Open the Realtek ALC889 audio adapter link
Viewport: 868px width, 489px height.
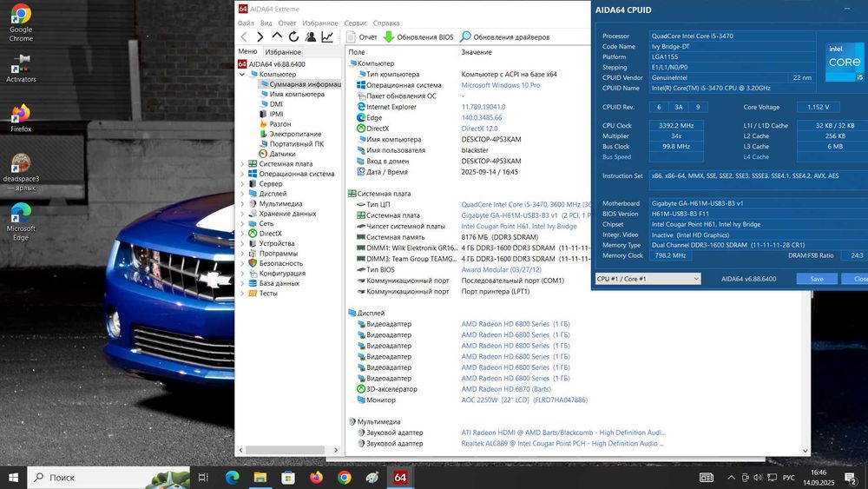click(x=562, y=444)
